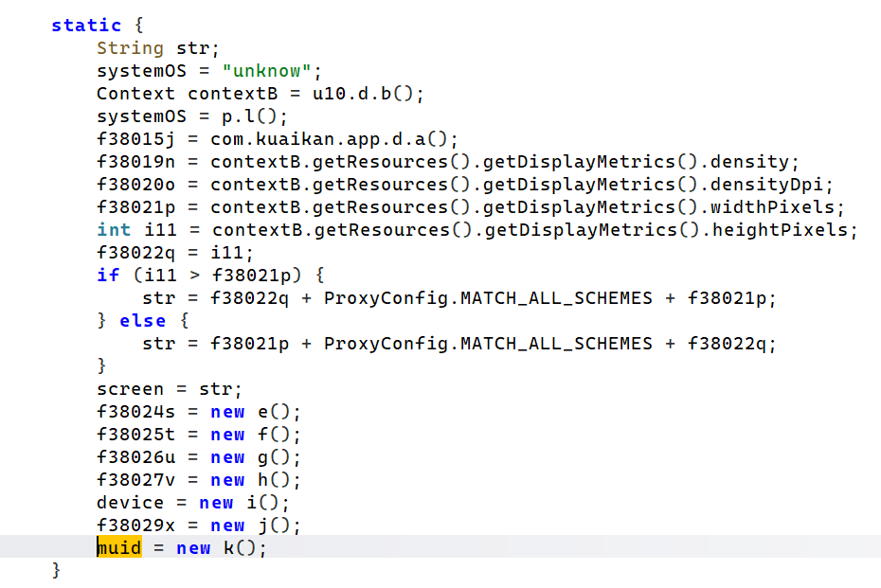Click the String type in str declaration
Screen dimensions: 881x588
point(131,48)
